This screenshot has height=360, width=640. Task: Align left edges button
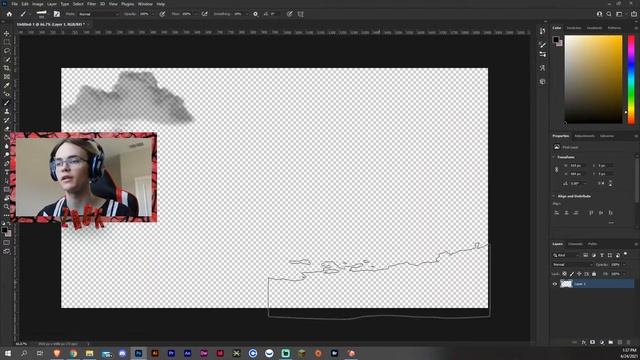(x=556, y=213)
